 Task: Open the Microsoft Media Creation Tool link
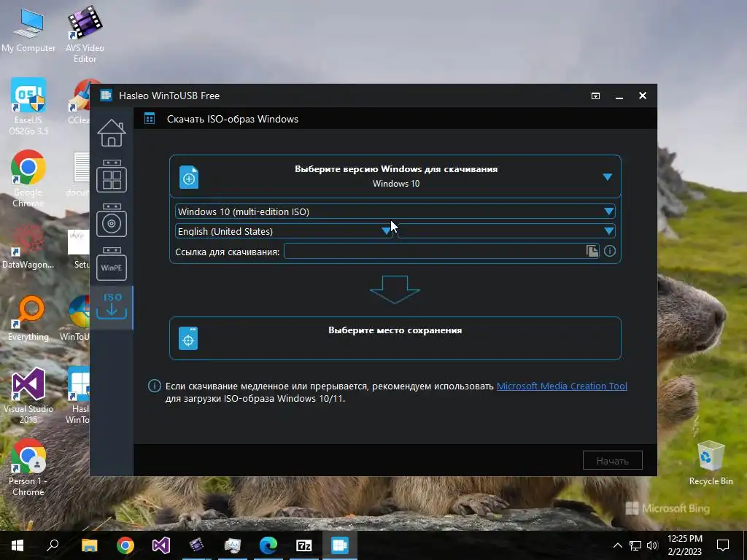point(562,386)
